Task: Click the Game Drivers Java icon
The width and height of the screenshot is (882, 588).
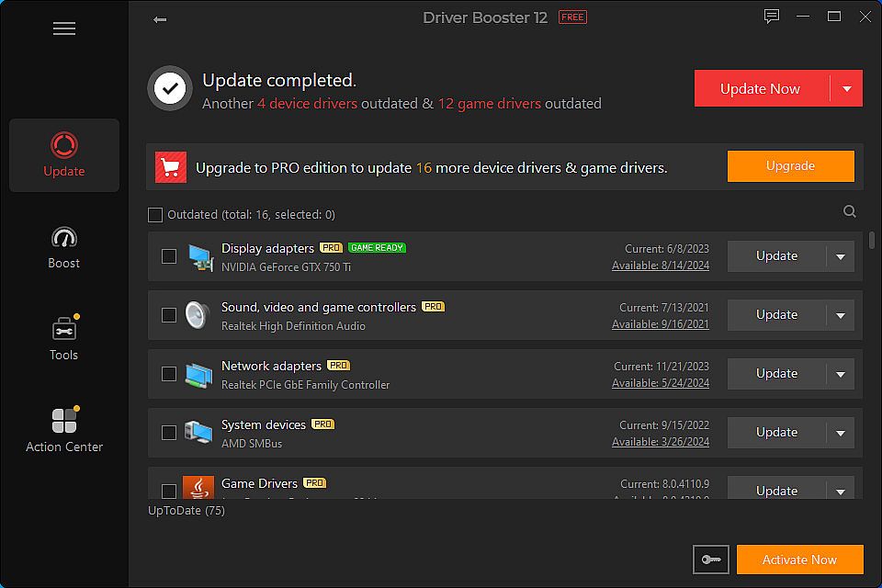Action: click(198, 487)
